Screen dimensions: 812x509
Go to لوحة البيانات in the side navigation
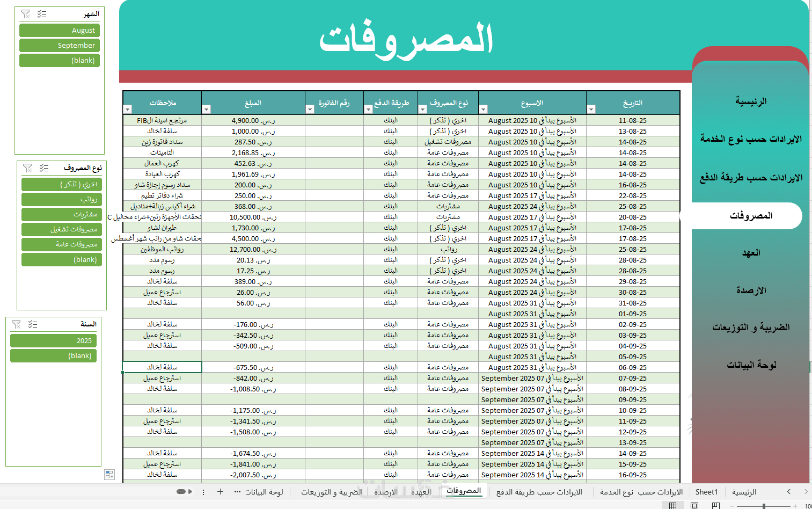click(751, 365)
